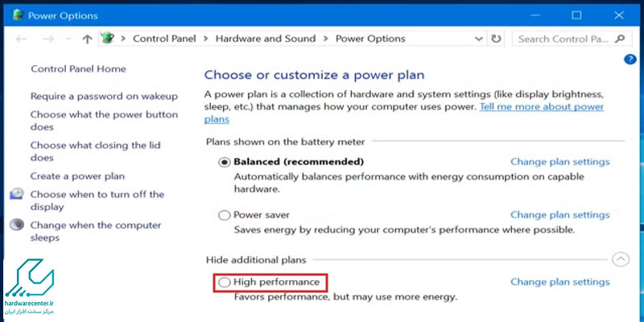
Task: Click the back navigation arrow
Action: click(x=22, y=39)
